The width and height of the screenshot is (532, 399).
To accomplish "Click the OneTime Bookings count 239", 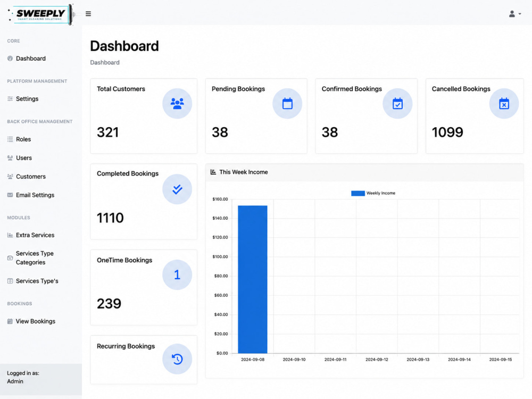I will [x=109, y=303].
